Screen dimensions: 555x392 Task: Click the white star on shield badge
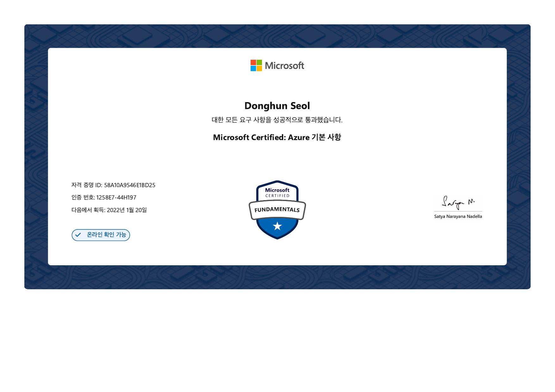277,226
